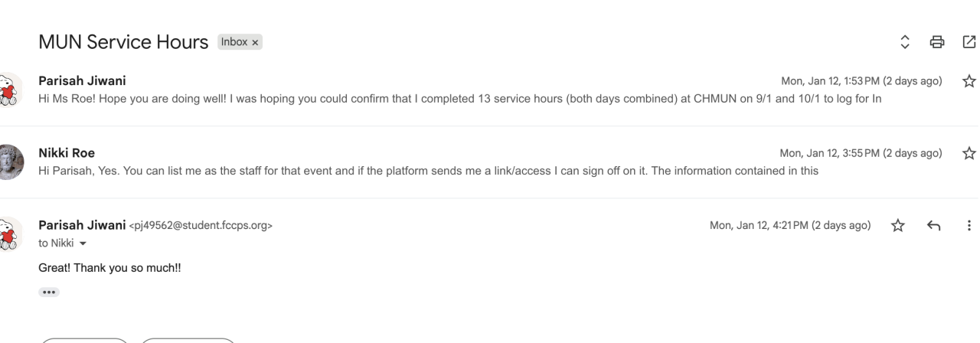Image resolution: width=980 pixels, height=343 pixels.
Task: Click the "MUN Service Hours" subject heading
Action: pos(123,43)
